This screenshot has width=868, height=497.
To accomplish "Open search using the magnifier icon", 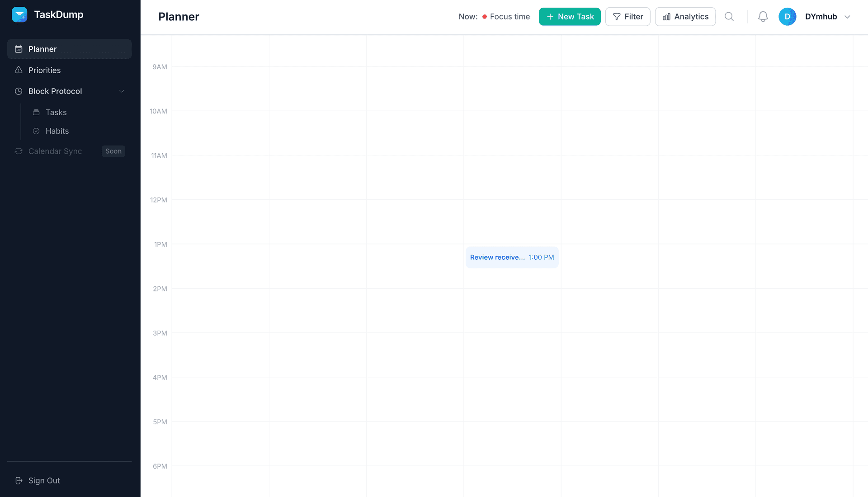I will click(729, 16).
